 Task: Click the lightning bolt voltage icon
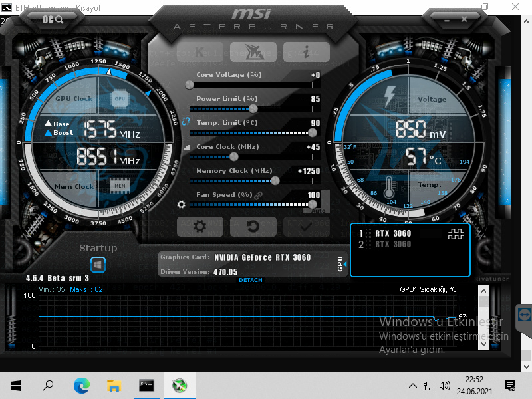390,96
